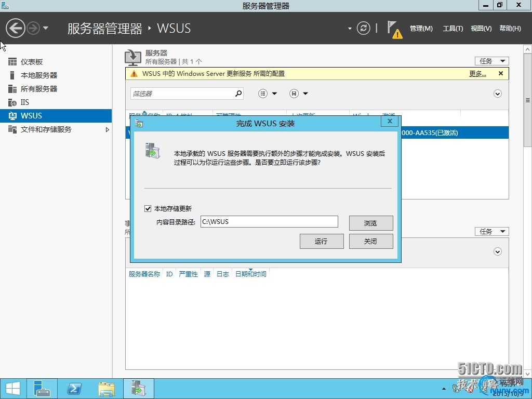Click the server icon inside WSUS dialog
532x399 pixels.
tap(152, 151)
